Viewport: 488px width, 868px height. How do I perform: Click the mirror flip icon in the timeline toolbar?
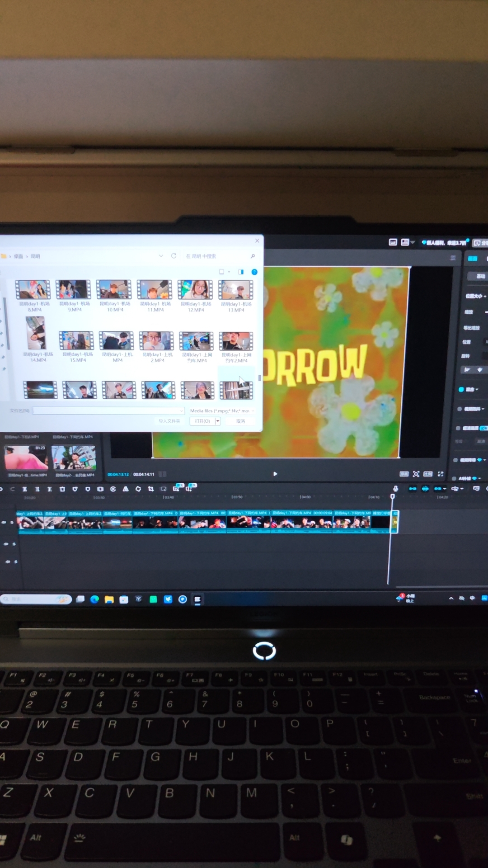coord(126,489)
